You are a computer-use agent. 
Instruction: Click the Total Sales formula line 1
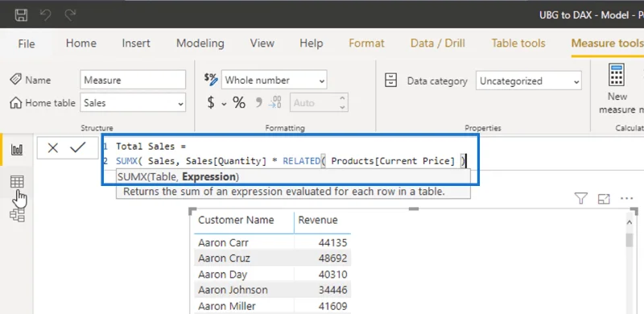[151, 147]
